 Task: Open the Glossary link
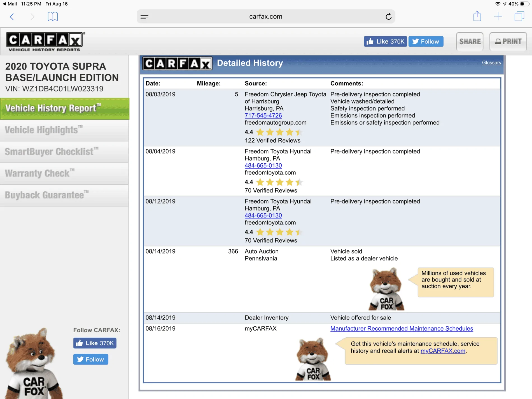point(491,63)
